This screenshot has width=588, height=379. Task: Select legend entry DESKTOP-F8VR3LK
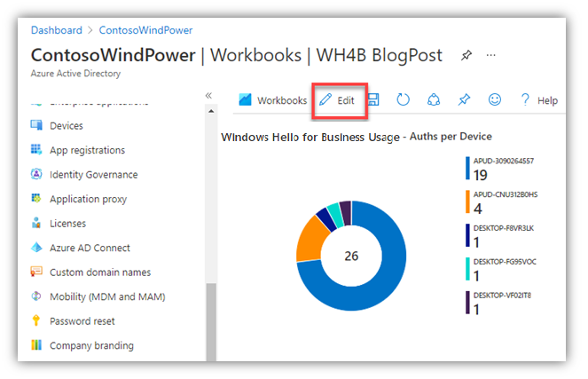[500, 236]
